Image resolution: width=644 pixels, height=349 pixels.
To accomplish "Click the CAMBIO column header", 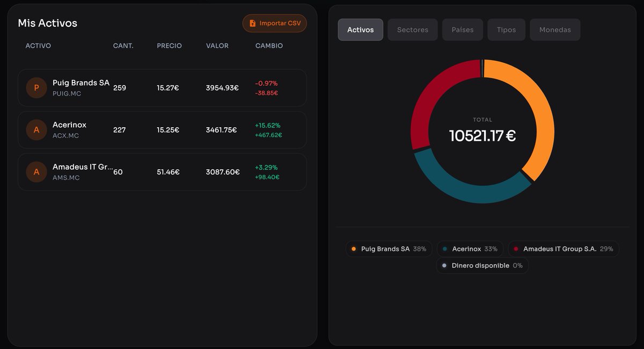I will pos(269,46).
